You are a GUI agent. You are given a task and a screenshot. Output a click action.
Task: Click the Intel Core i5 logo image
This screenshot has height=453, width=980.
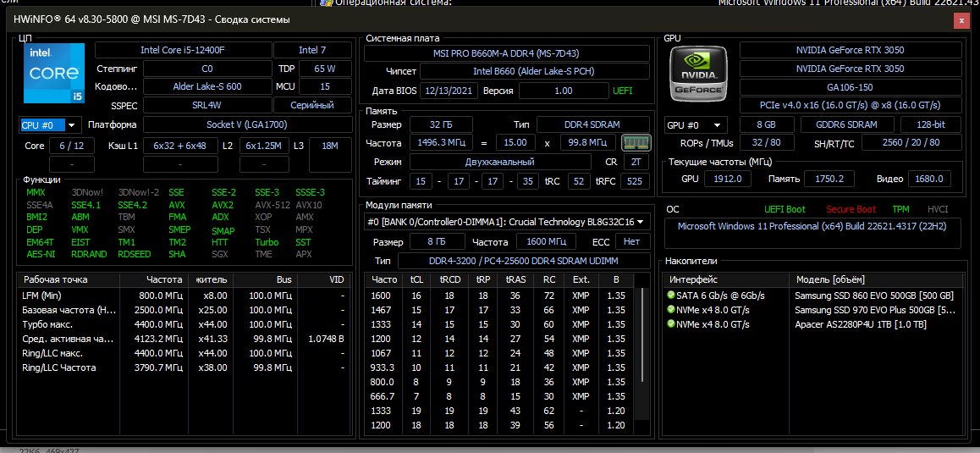(x=53, y=73)
